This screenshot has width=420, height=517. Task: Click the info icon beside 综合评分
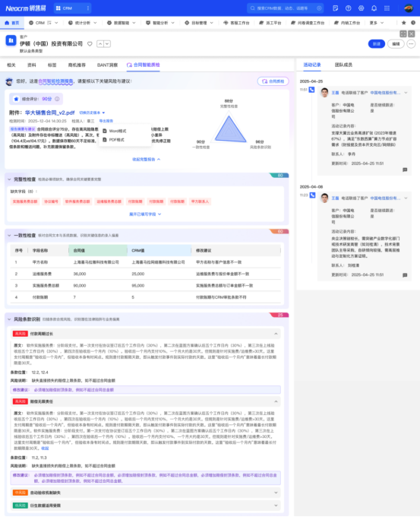coord(57,99)
